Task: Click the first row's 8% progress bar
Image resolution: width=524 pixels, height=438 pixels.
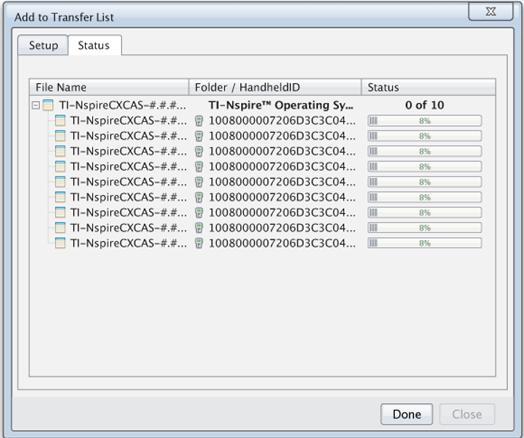Action: (425, 121)
